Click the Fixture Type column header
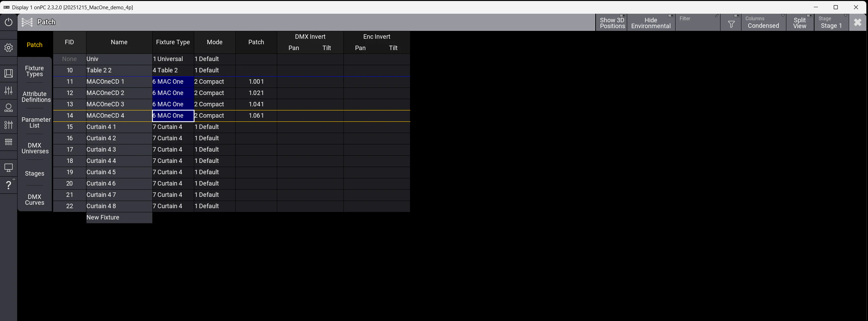Viewport: 868px width, 321px height. point(173,42)
